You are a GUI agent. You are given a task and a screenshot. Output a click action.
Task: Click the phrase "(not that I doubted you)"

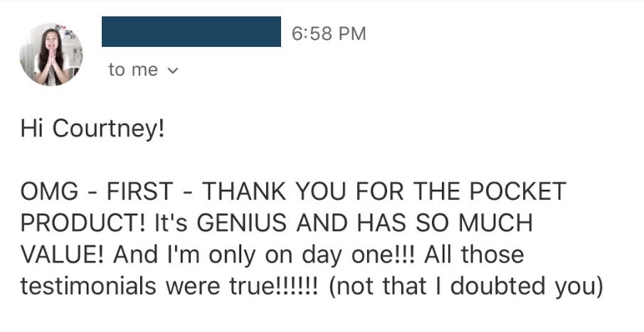coord(467,285)
